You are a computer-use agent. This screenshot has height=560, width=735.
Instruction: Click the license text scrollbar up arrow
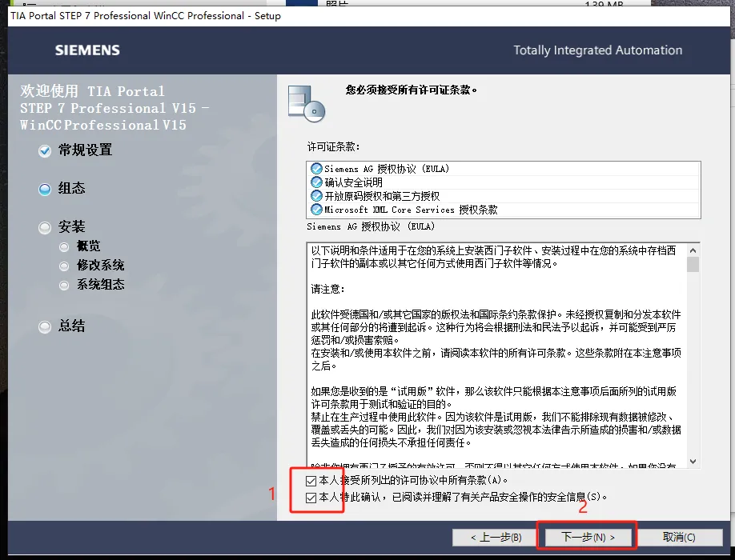(x=693, y=250)
